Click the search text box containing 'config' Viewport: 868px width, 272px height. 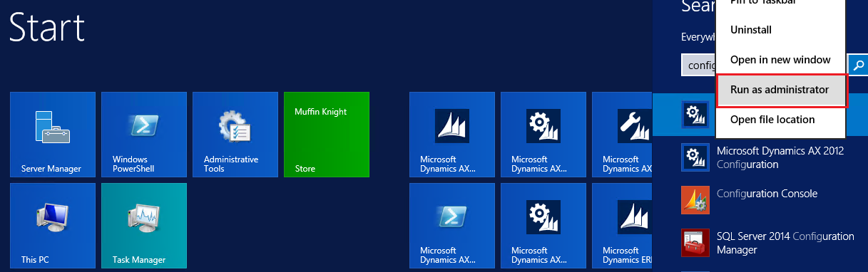698,65
